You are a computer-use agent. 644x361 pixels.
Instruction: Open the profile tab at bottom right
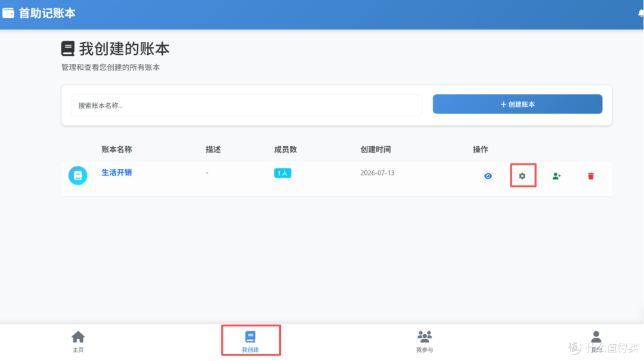click(x=596, y=342)
